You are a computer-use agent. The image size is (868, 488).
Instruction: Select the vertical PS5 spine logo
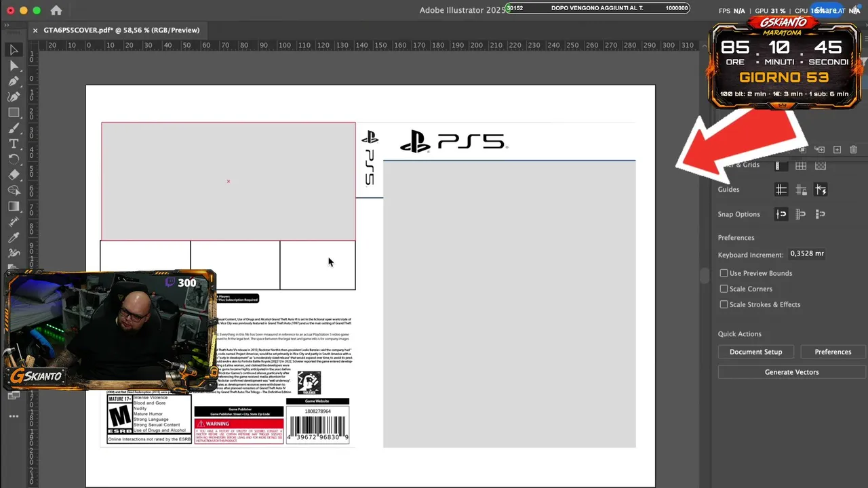pos(370,158)
